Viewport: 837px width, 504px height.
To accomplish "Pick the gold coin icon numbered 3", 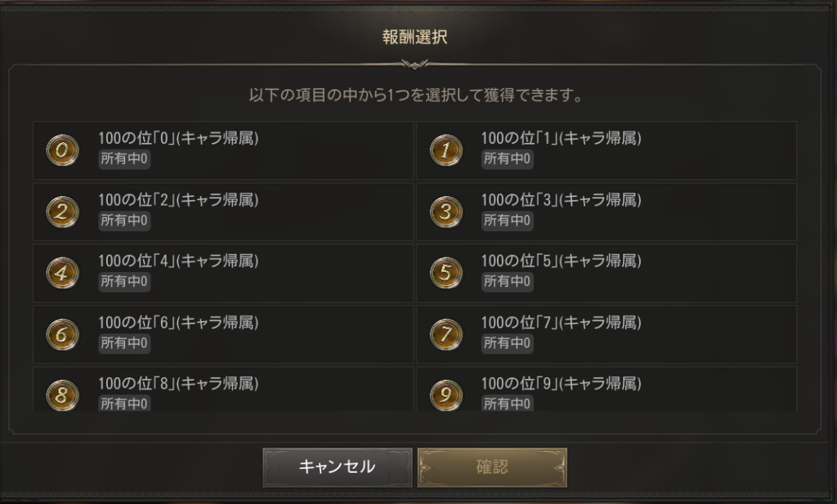I will (x=445, y=212).
